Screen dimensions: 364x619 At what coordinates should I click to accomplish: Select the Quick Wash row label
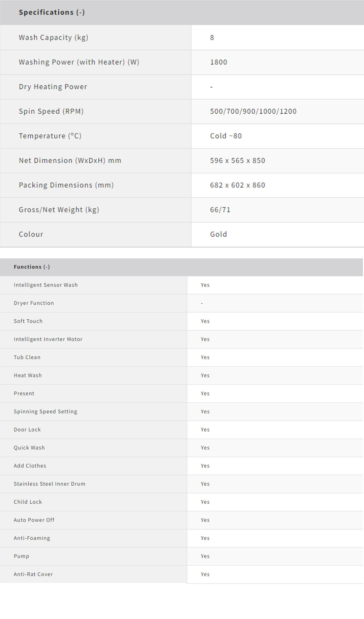point(29,448)
